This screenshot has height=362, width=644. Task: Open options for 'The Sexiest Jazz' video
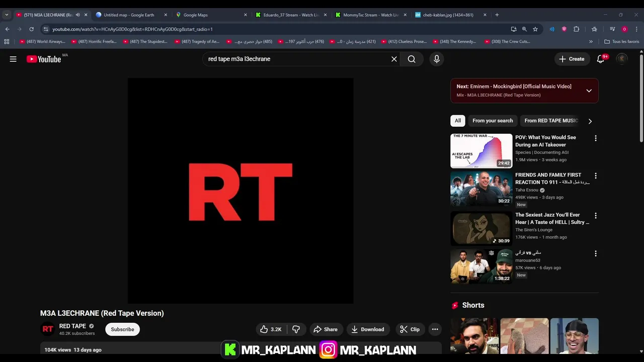pyautogui.click(x=595, y=216)
